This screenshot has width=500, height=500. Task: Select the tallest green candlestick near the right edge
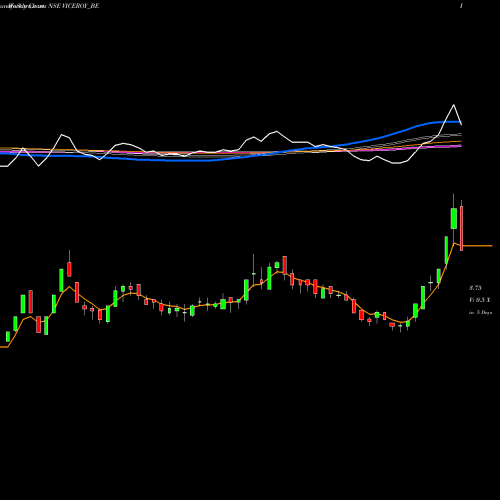[x=454, y=218]
